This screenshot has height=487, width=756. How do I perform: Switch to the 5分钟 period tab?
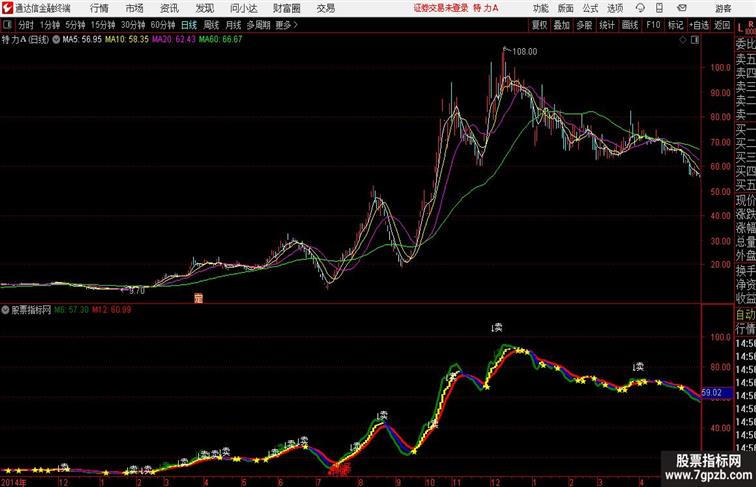[75, 25]
